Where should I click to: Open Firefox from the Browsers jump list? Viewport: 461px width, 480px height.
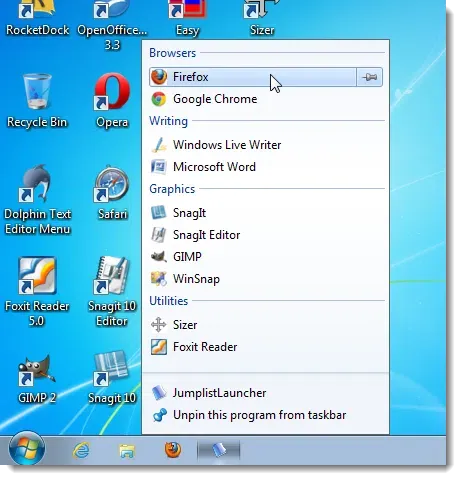coord(253,77)
